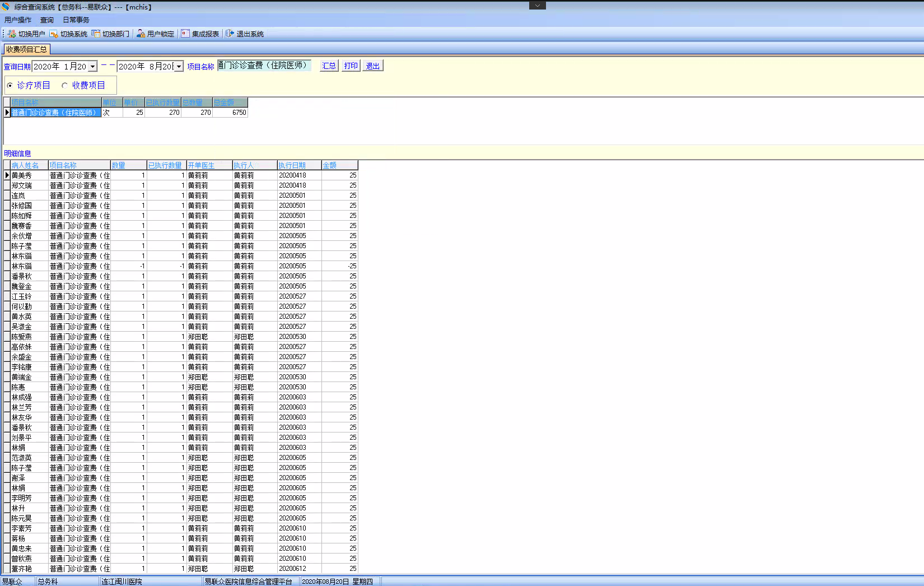Image resolution: width=924 pixels, height=586 pixels.
Task: Open the 用户操作 menu
Action: pyautogui.click(x=18, y=20)
